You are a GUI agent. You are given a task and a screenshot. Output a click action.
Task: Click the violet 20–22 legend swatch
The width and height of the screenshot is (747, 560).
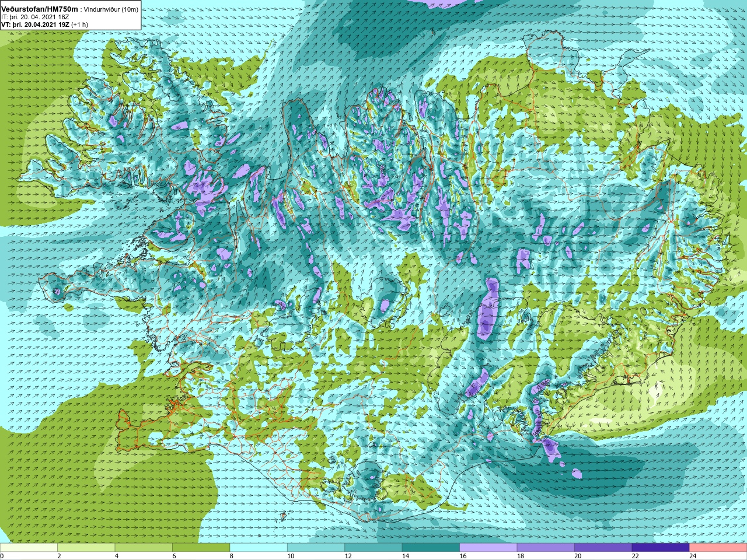click(x=603, y=548)
